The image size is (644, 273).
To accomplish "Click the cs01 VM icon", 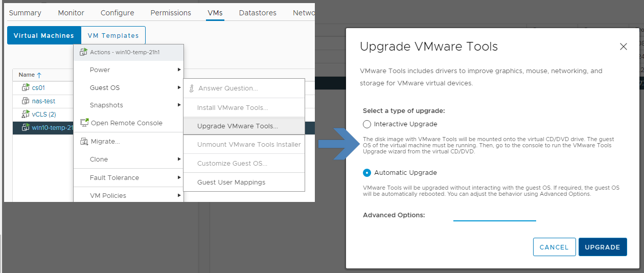I will pos(26,87).
